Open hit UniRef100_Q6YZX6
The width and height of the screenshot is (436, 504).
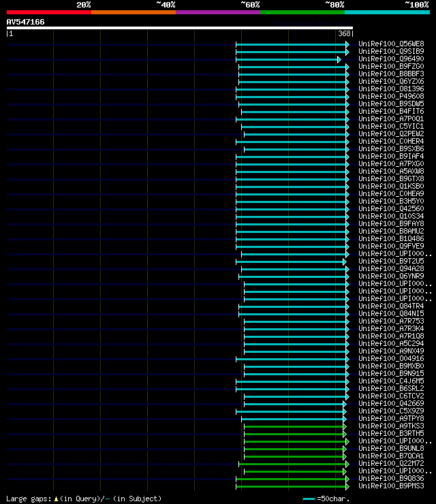(x=391, y=81)
